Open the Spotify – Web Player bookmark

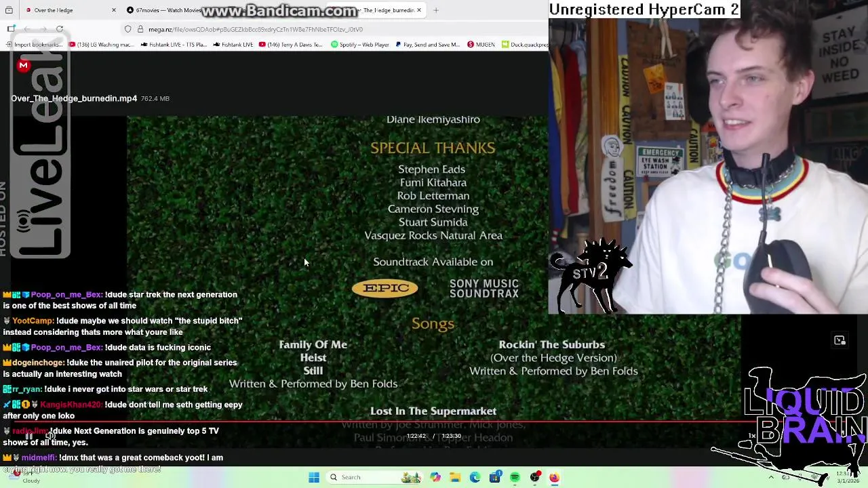[360, 45]
